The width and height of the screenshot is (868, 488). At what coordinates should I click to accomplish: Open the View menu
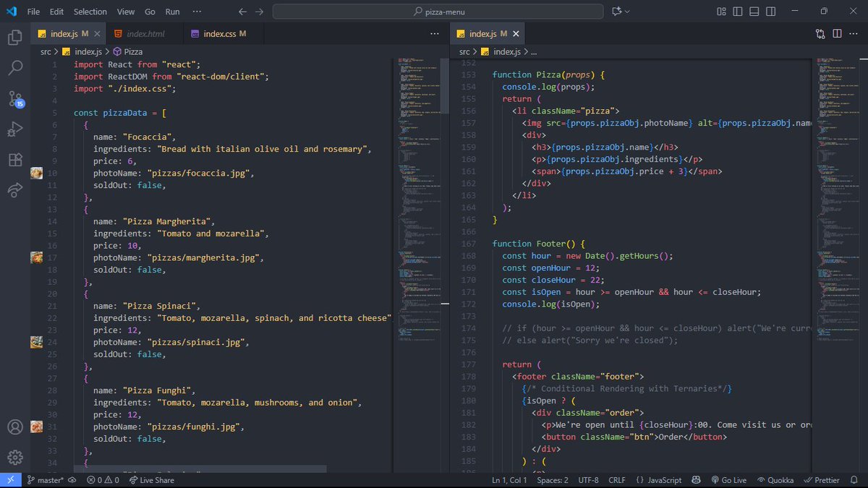[126, 12]
